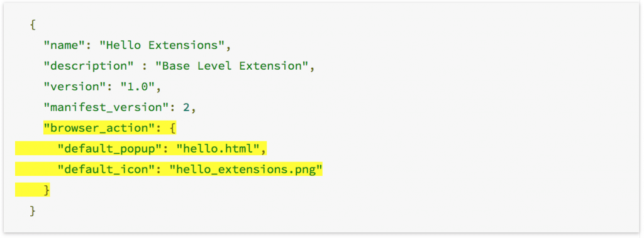Click the "default_popup" key
Screen dimensions: 644x238
109,149
